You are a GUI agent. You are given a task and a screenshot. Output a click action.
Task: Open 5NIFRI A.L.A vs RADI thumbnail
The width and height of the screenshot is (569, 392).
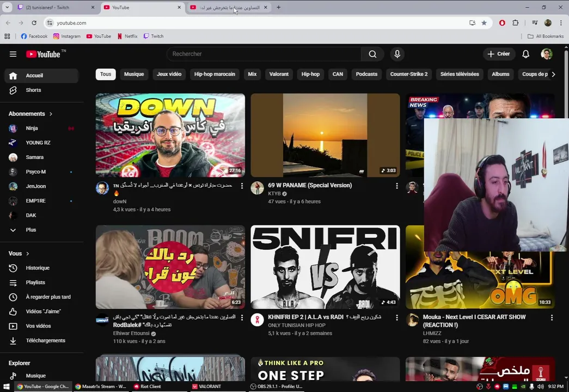tap(325, 267)
